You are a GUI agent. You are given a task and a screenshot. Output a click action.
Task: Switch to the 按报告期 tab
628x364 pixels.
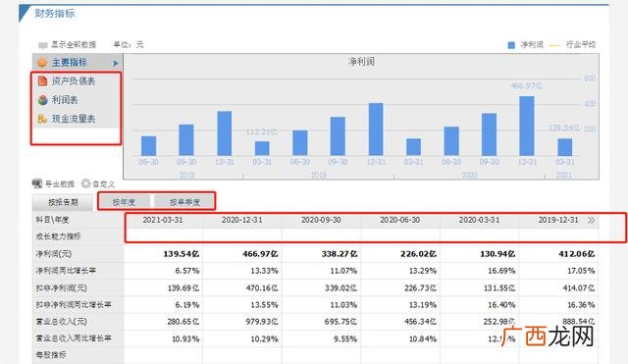point(63,202)
